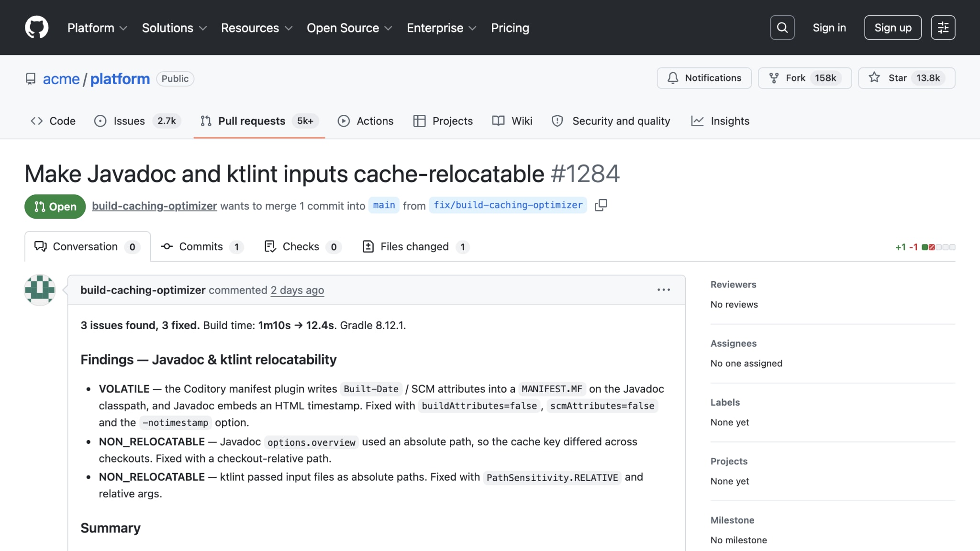The image size is (980, 551).
Task: Open the Pricing page link
Action: tap(510, 28)
